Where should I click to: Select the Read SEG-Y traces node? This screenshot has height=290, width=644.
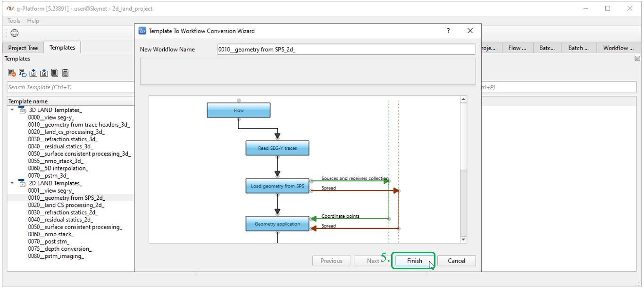(277, 148)
